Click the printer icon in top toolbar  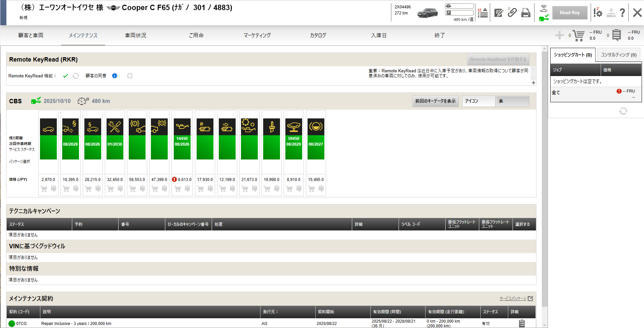click(x=526, y=13)
